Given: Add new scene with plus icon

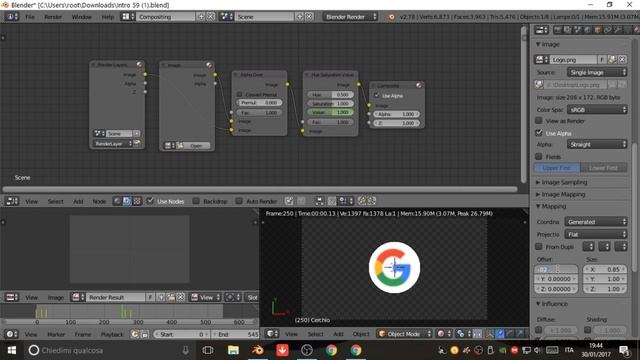Looking at the screenshot, I should pos(300,17).
